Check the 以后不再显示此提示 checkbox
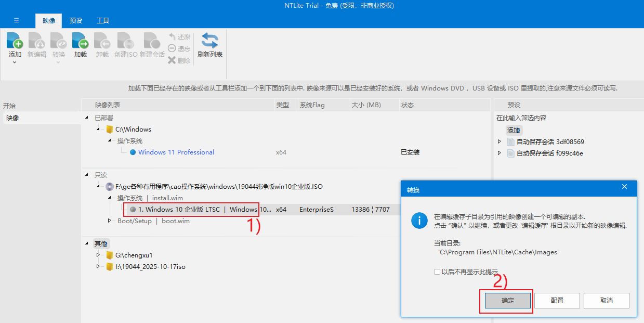The image size is (644, 323). [437, 272]
